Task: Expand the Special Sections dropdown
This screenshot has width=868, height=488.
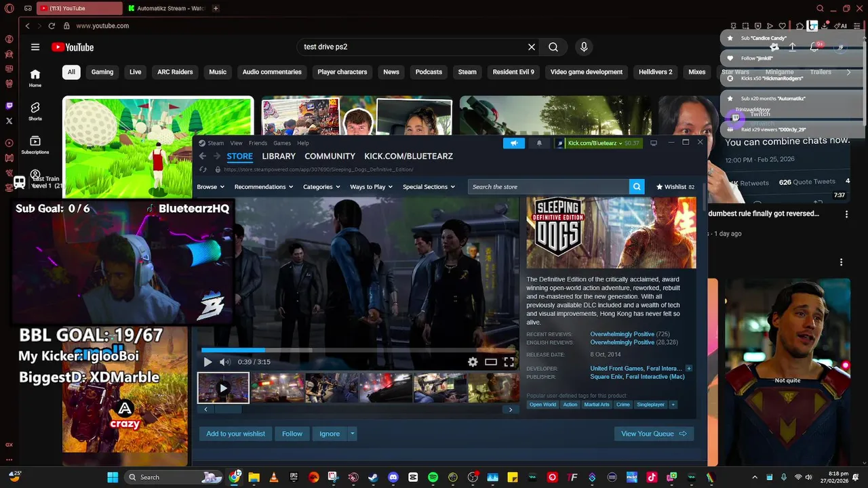Action: pos(429,186)
